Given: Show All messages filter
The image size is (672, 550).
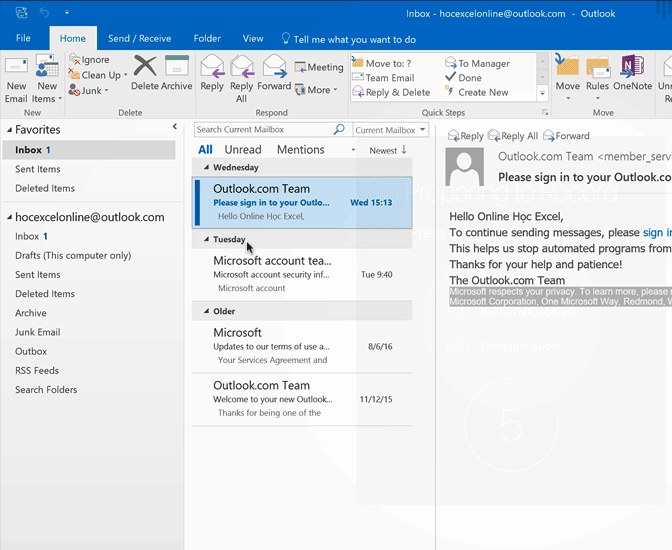Looking at the screenshot, I should click(x=205, y=150).
